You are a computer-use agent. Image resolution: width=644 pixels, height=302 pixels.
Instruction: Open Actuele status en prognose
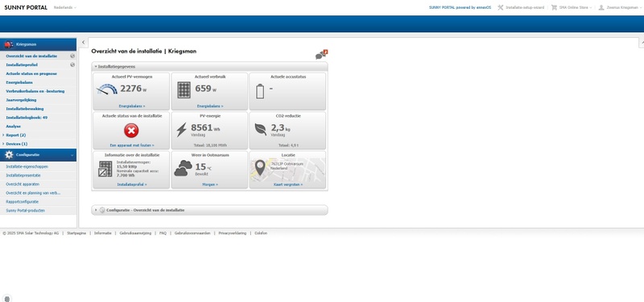31,73
